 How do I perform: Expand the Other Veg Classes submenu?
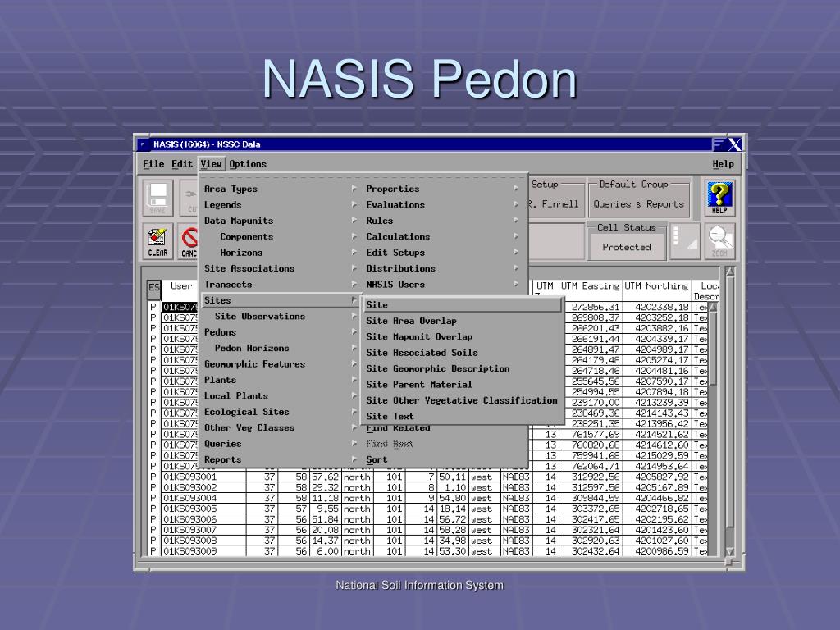(281, 427)
